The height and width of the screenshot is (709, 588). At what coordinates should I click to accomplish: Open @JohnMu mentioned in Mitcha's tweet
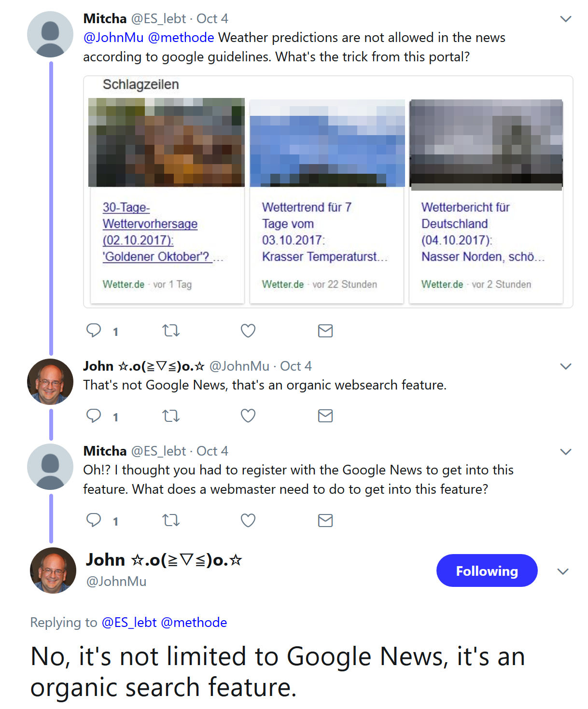click(114, 37)
